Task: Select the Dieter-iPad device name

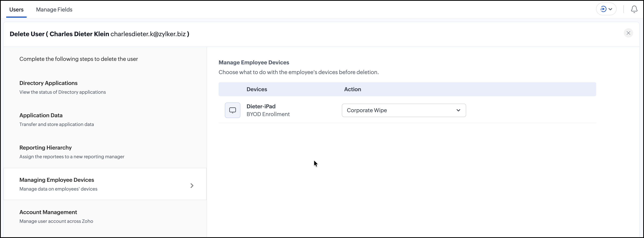Action: pos(261,106)
